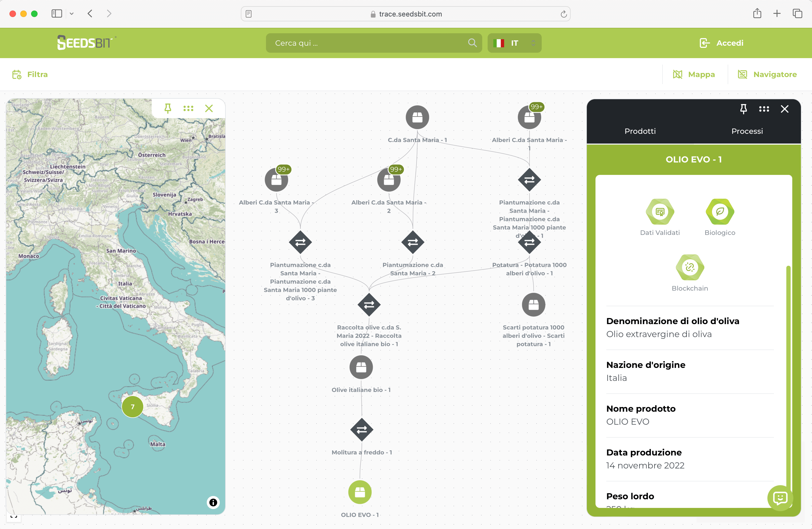Select the C.da Santa Maria - 1 node
The height and width of the screenshot is (529, 812).
point(417,117)
